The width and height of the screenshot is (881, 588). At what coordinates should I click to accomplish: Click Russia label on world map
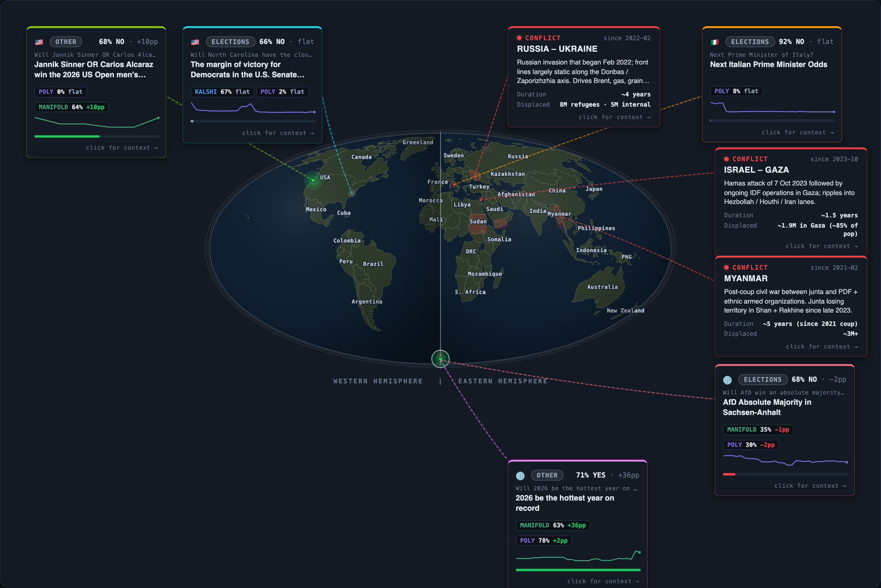[x=518, y=156]
